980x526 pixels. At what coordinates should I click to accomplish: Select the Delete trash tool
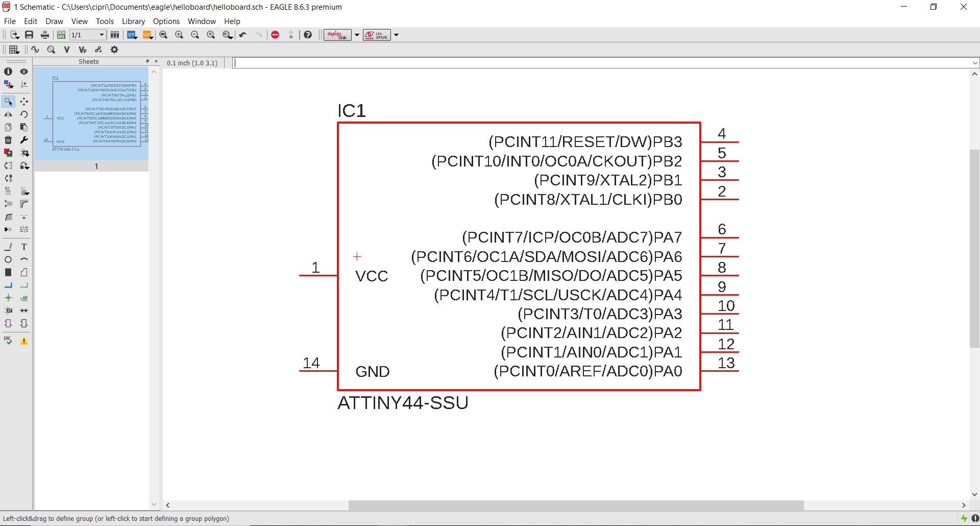[8, 140]
